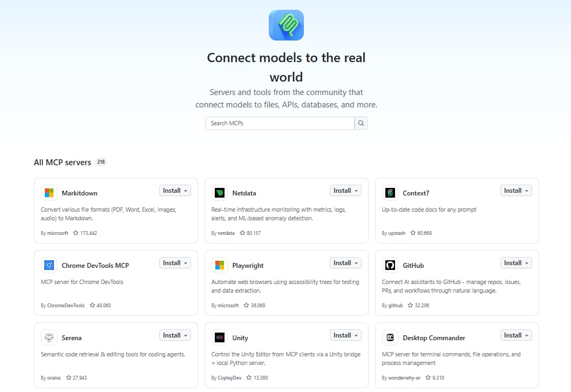The image size is (571, 392).
Task: Open the Desktop Commander title
Action: (x=434, y=338)
